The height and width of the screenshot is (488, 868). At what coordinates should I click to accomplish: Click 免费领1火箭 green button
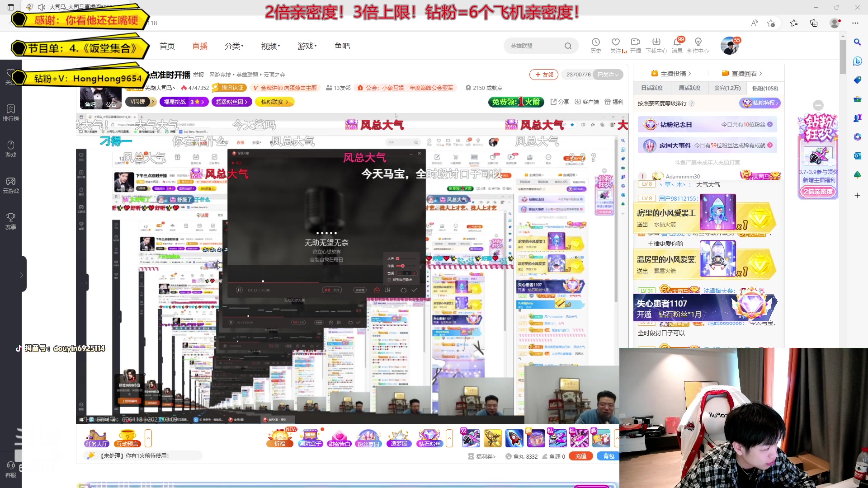(516, 102)
